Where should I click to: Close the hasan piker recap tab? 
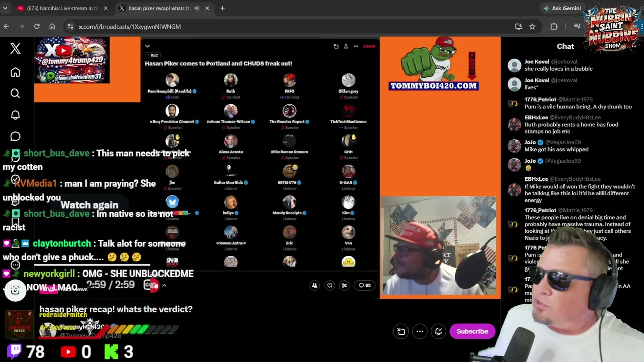tap(207, 8)
